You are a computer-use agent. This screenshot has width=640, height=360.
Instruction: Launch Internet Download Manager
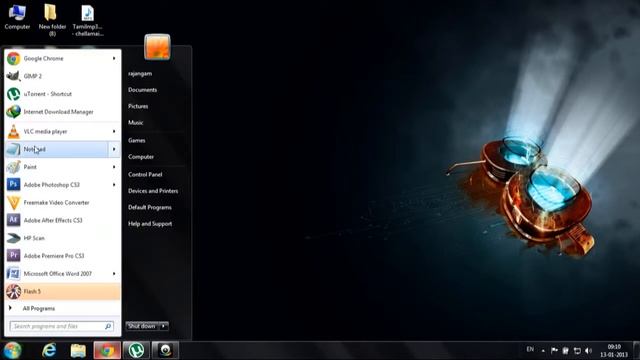62,112
